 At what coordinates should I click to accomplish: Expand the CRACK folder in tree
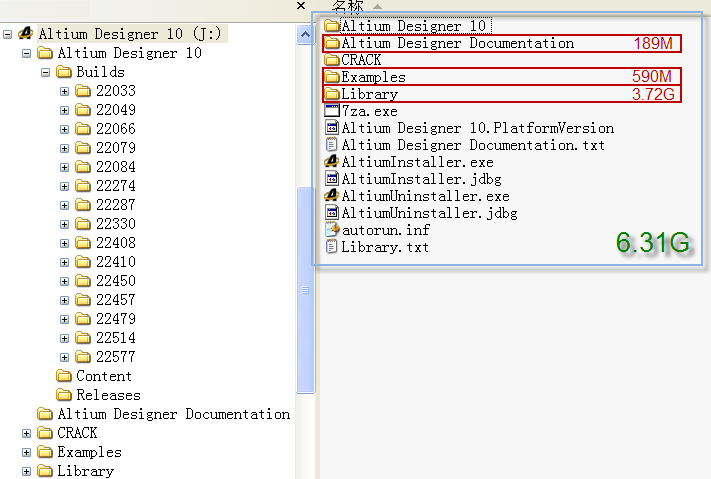coord(26,434)
